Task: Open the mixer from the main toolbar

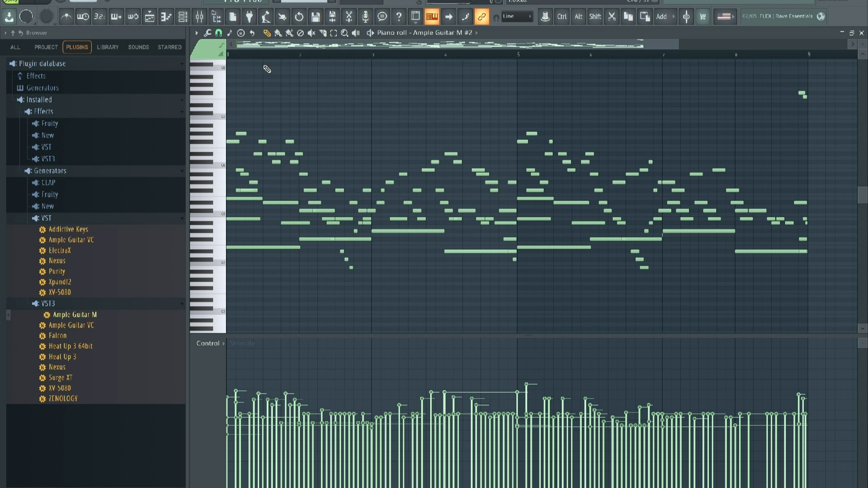Action: pos(199,17)
